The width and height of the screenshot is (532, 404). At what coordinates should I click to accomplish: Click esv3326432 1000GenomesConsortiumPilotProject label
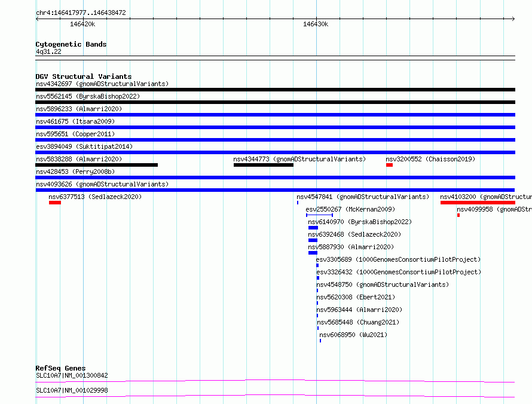399,272
